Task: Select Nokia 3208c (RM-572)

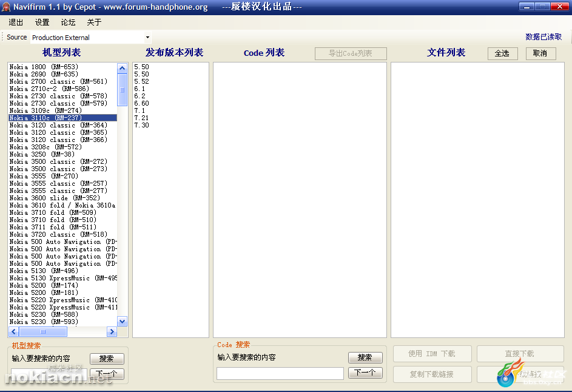Action: pyautogui.click(x=62, y=147)
